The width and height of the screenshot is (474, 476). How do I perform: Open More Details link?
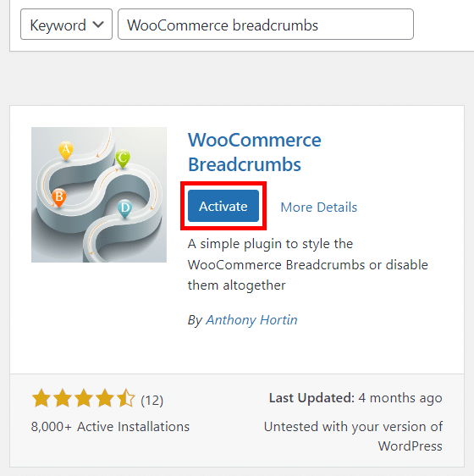tap(318, 208)
